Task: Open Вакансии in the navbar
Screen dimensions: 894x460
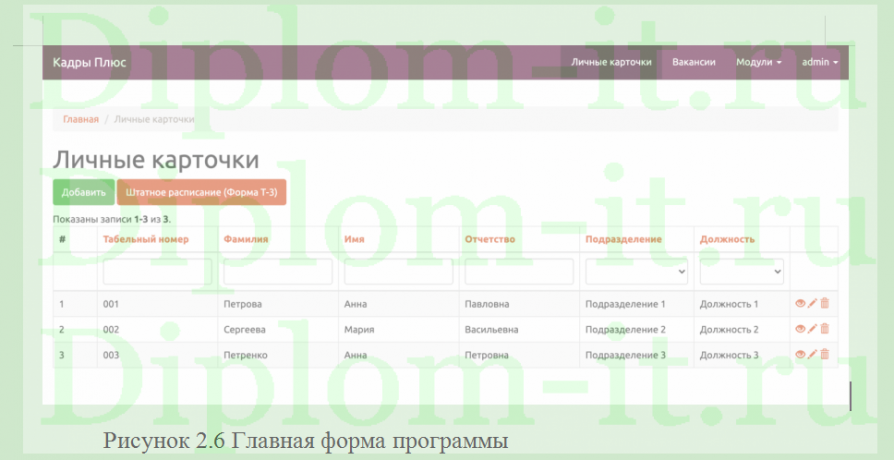Action: [694, 62]
